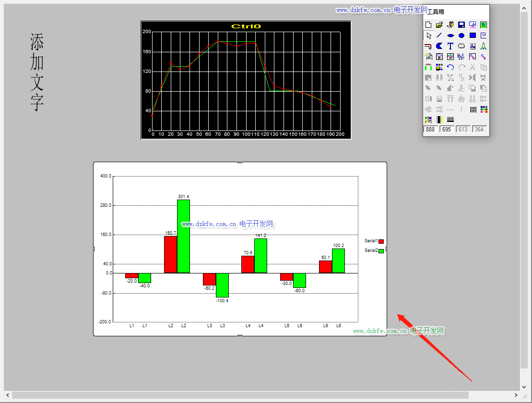Click the three horizontal lines style icon

(450, 120)
